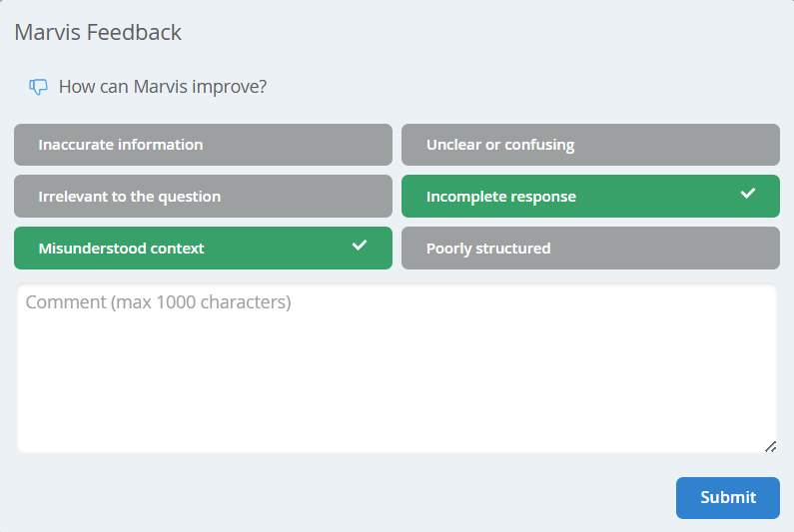This screenshot has width=794, height=532.
Task: Click the thumbs-down feedback icon
Action: (39, 87)
